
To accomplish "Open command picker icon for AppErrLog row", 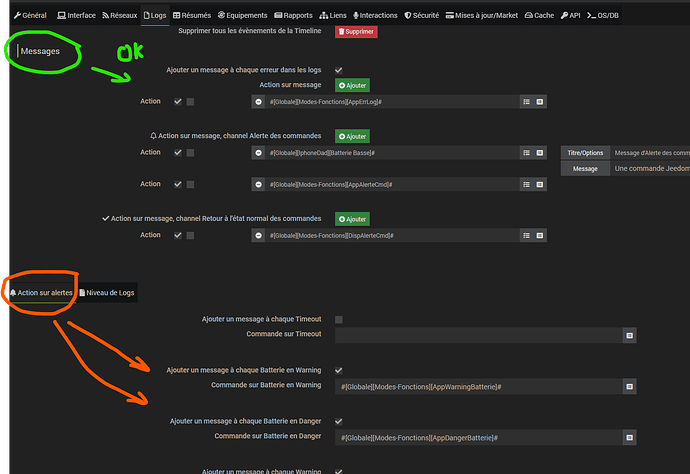I will point(540,102).
